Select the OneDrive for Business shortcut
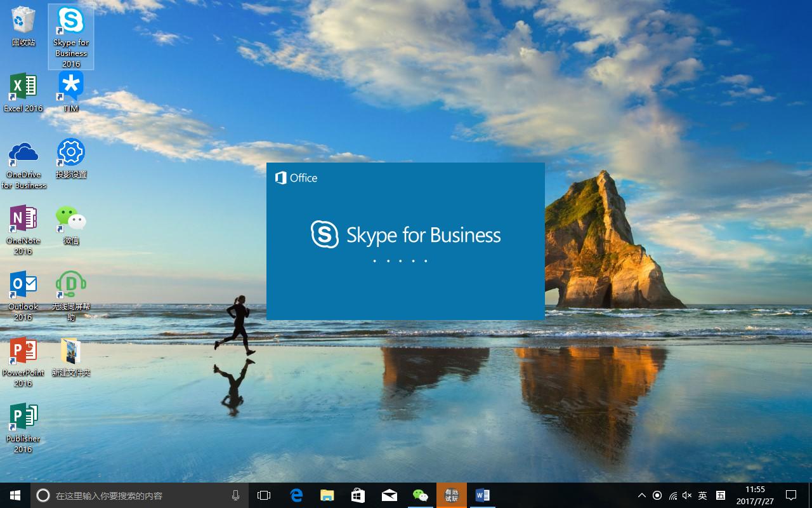Viewport: 812px width, 508px height. coord(23,154)
